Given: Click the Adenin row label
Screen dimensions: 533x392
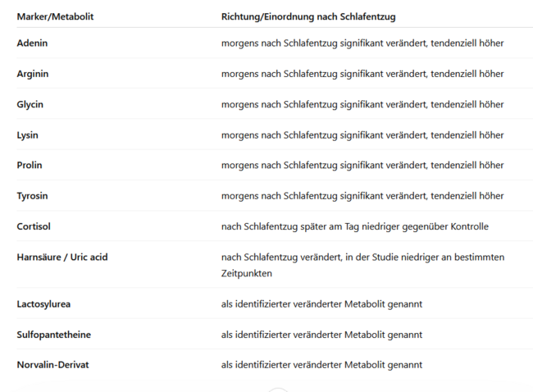Looking at the screenshot, I should (32, 43).
